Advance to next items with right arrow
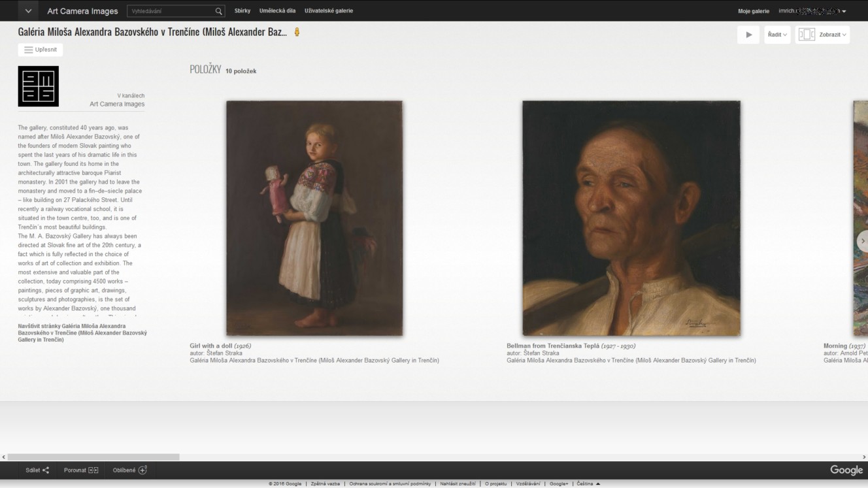 [862, 241]
